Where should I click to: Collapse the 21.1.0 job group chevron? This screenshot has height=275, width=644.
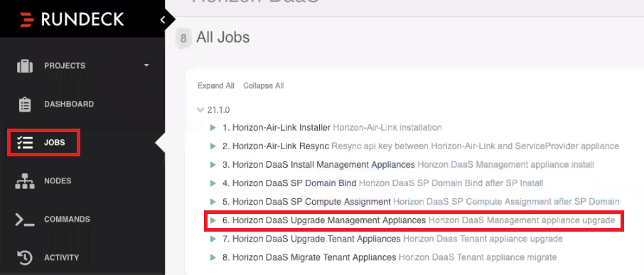200,110
